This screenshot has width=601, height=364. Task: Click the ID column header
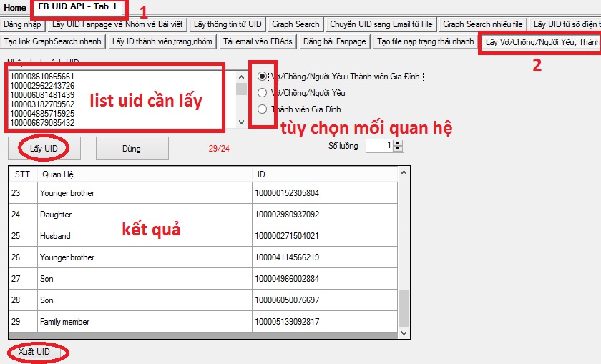click(325, 174)
